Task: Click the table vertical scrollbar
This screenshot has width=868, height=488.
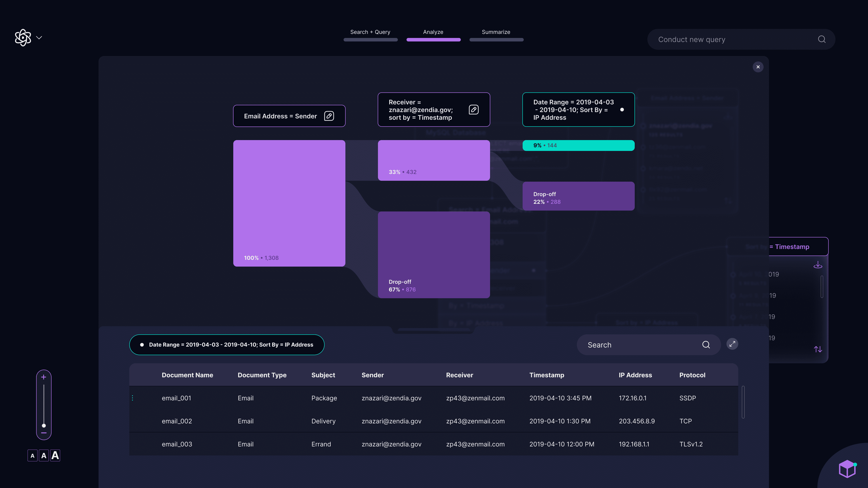Action: tap(743, 402)
